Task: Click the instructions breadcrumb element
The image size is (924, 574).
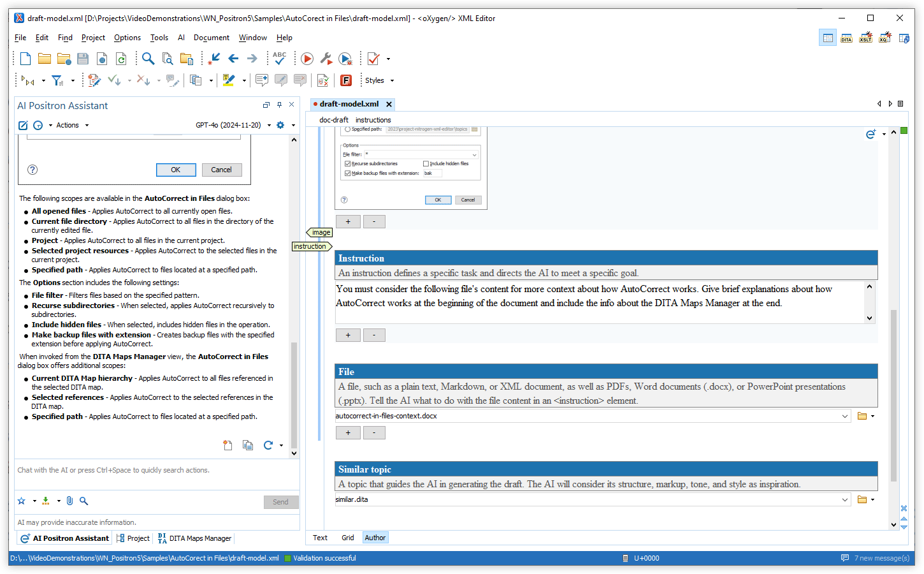Action: (373, 120)
